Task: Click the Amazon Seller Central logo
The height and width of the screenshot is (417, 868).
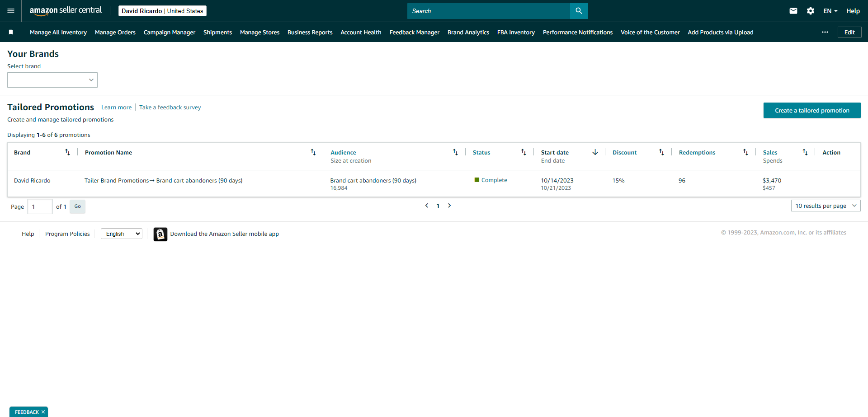Action: (x=66, y=11)
